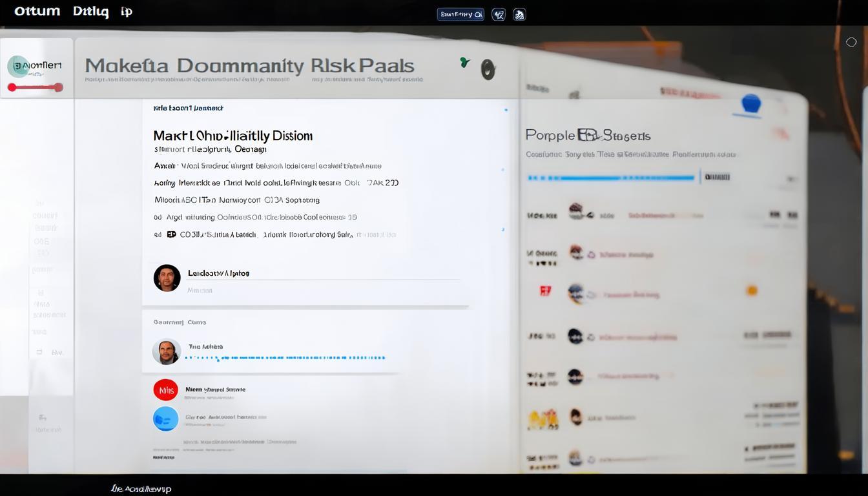Click the Porpple Stagerts panel heading
Image resolution: width=868 pixels, height=496 pixels.
click(588, 136)
